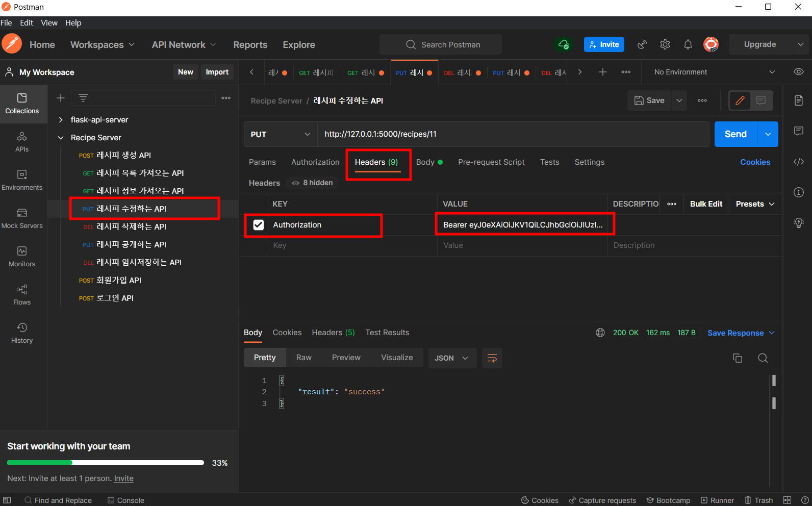Uncheck the Authorization header checkbox
The width and height of the screenshot is (812, 506).
259,225
